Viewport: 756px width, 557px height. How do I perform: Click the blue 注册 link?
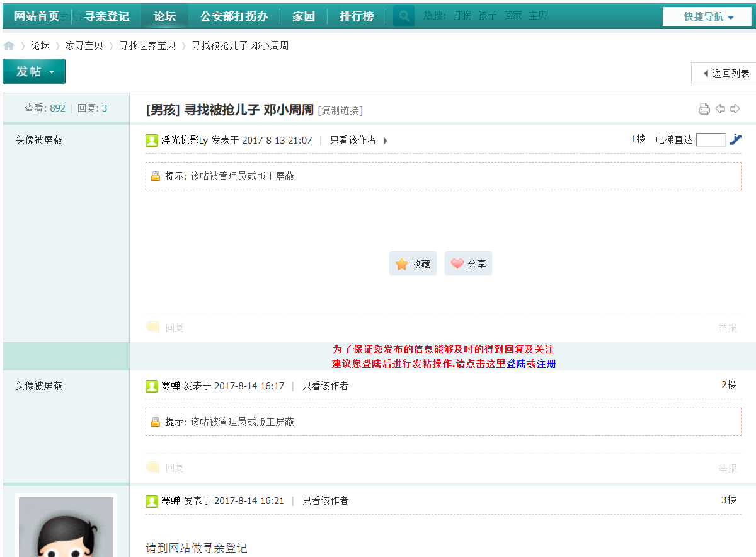click(546, 364)
